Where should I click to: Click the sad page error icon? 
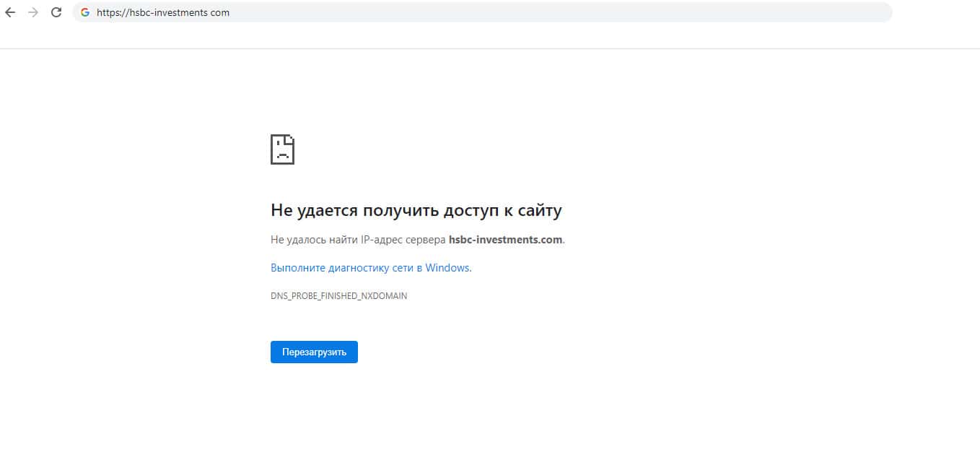pyautogui.click(x=282, y=149)
